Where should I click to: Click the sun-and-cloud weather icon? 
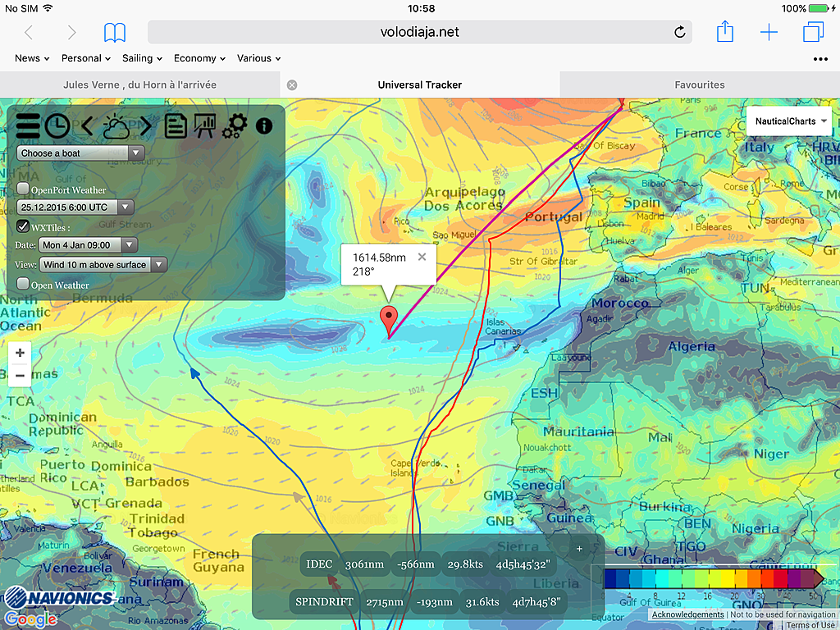116,126
